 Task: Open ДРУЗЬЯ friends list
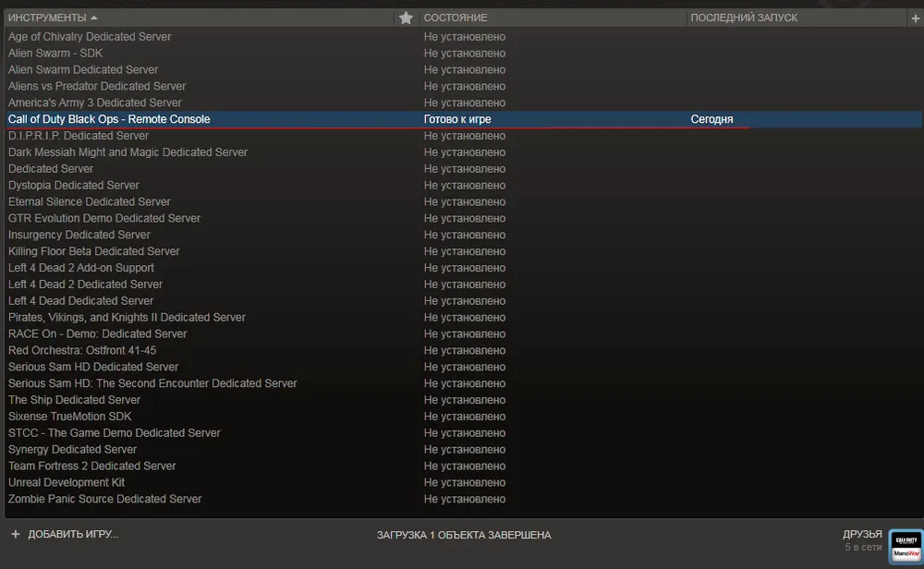[862, 534]
